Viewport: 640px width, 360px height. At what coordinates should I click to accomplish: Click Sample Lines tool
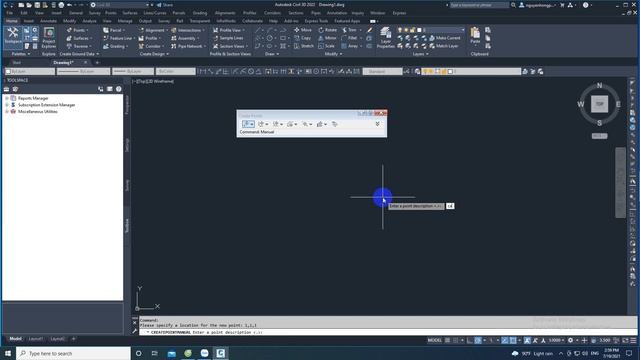coord(228,38)
